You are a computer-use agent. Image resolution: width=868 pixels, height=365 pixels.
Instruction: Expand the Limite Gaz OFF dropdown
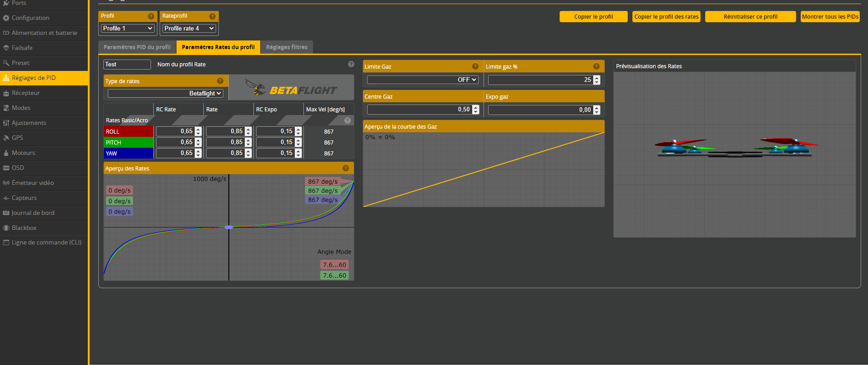423,80
